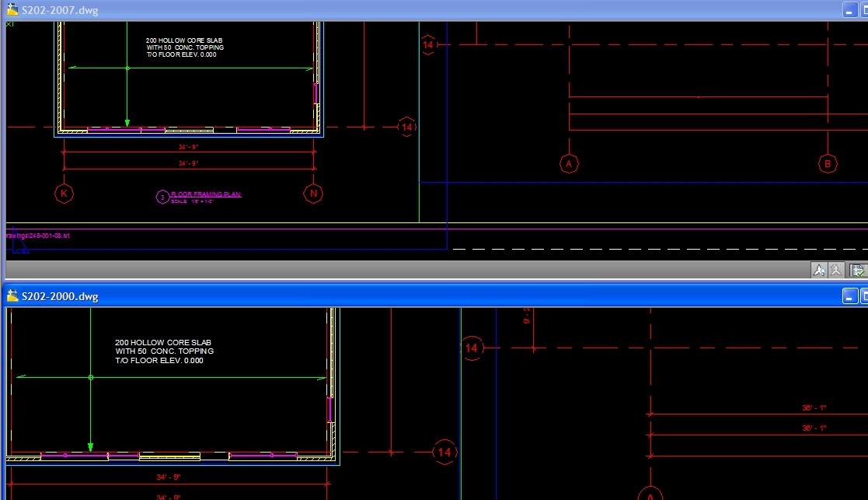Select grid bubble N in S202-2007

(x=313, y=194)
